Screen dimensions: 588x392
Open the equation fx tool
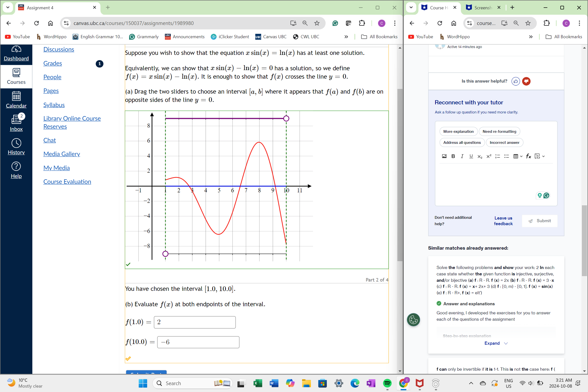(x=528, y=156)
